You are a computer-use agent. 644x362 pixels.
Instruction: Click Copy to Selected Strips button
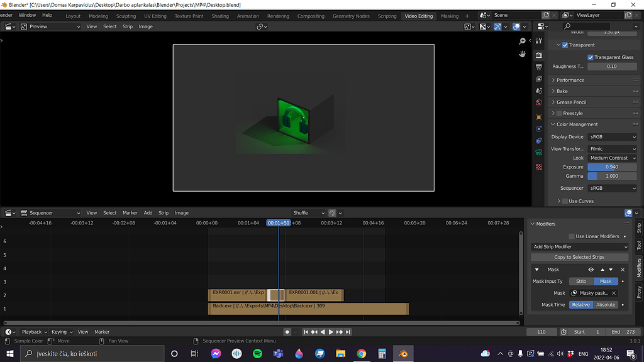pyautogui.click(x=579, y=257)
